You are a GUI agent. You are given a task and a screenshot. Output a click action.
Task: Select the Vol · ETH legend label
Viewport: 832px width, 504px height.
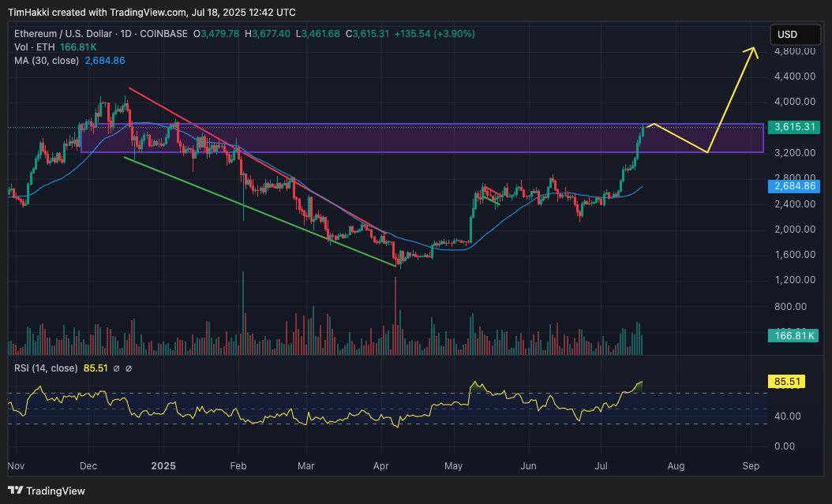(x=35, y=47)
